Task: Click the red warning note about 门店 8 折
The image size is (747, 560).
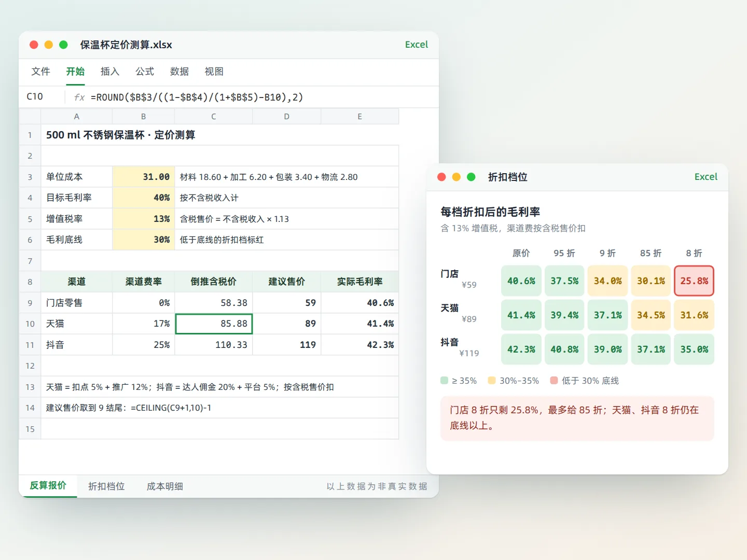Action: tap(577, 418)
